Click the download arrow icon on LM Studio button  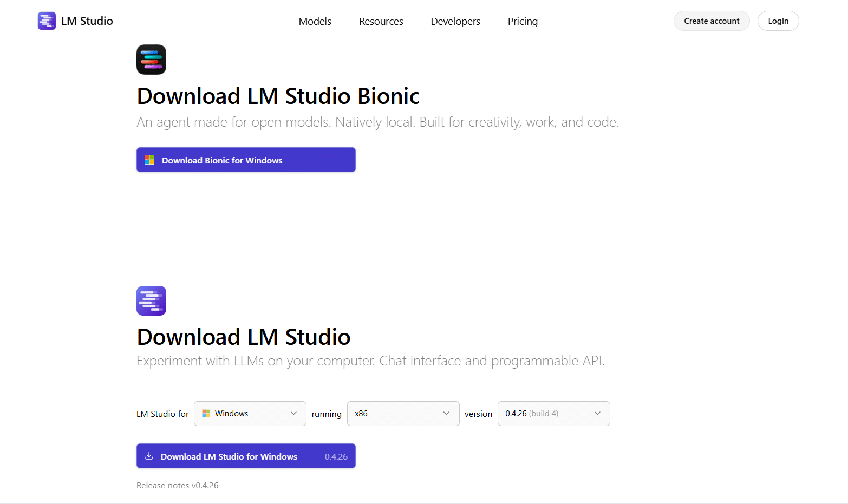149,456
